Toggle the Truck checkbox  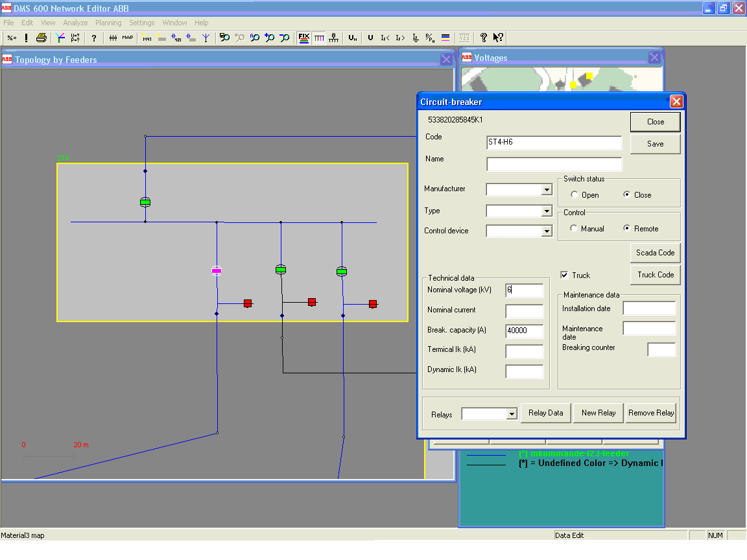click(565, 275)
